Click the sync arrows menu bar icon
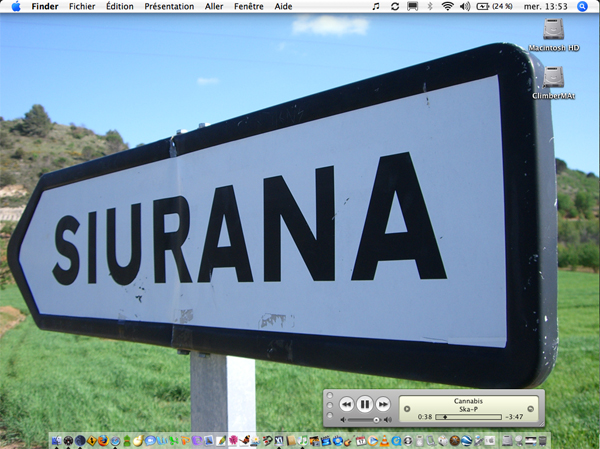Viewport: 600px width, 449px height. [x=394, y=6]
